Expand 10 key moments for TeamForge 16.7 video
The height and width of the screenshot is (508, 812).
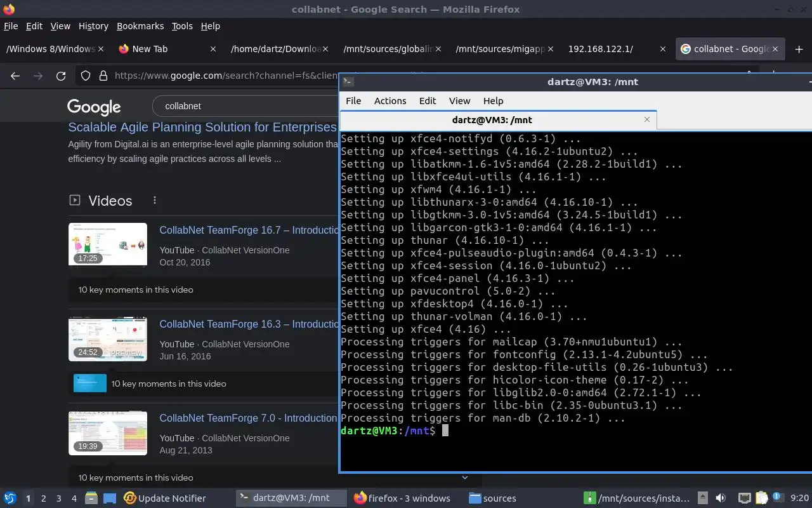pyautogui.click(x=203, y=290)
